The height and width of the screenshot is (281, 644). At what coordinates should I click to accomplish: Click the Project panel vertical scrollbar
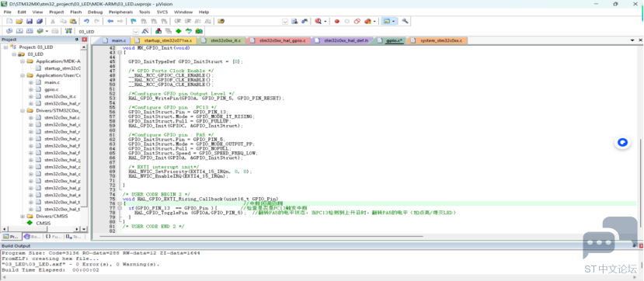pos(84,135)
